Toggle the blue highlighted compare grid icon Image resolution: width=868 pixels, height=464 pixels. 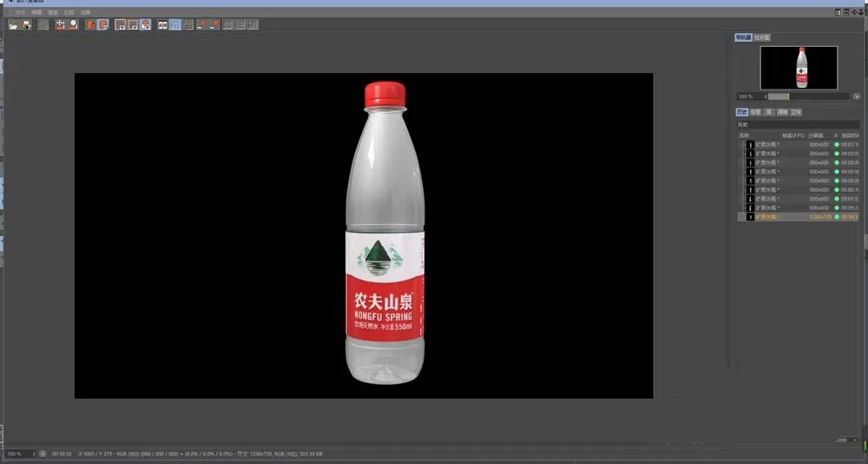(175, 24)
